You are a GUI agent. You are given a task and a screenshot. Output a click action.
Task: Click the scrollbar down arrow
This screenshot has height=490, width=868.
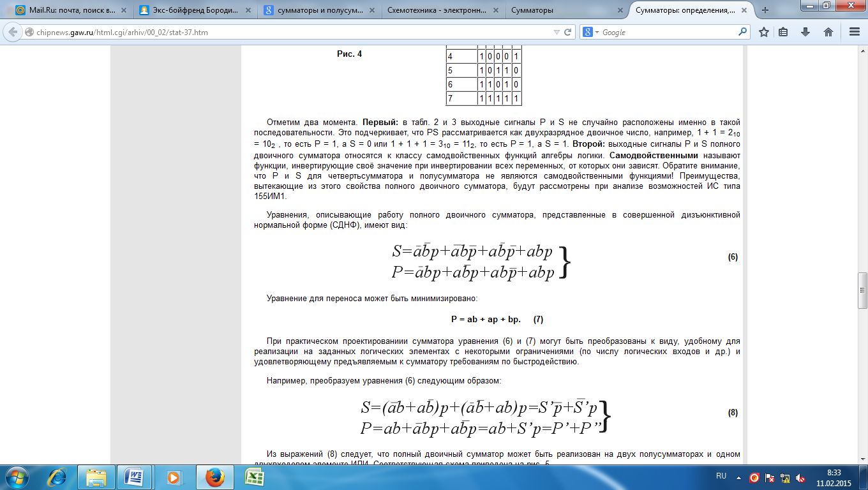(x=862, y=459)
